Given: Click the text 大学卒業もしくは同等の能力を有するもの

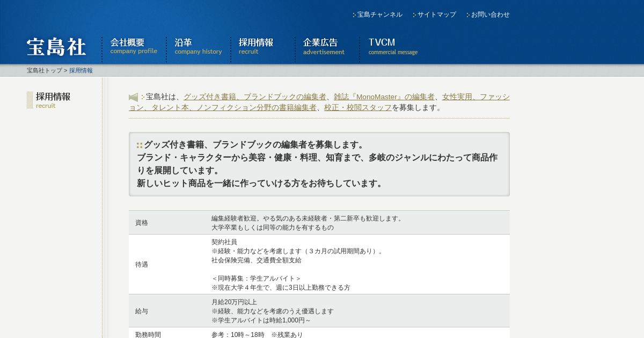Looking at the screenshot, I should point(273,227).
